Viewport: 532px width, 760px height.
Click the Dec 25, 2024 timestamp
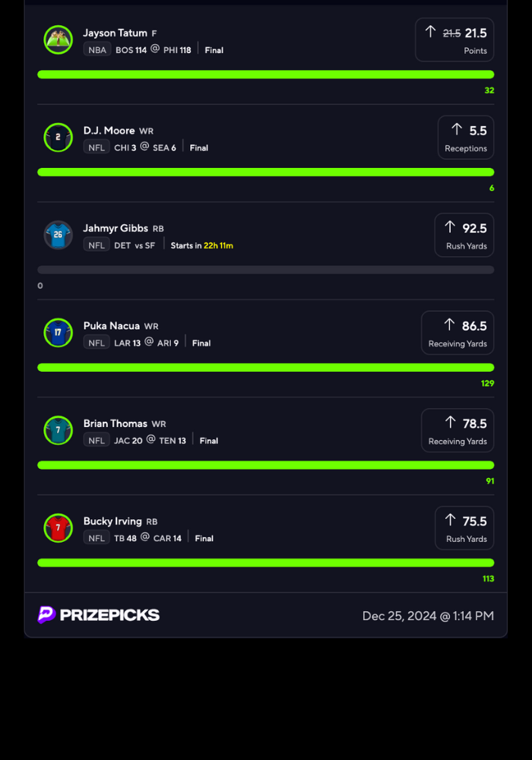pyautogui.click(x=428, y=616)
